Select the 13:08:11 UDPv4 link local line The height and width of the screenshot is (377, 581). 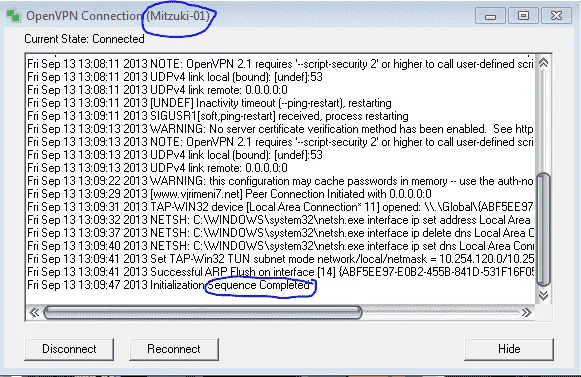175,77
